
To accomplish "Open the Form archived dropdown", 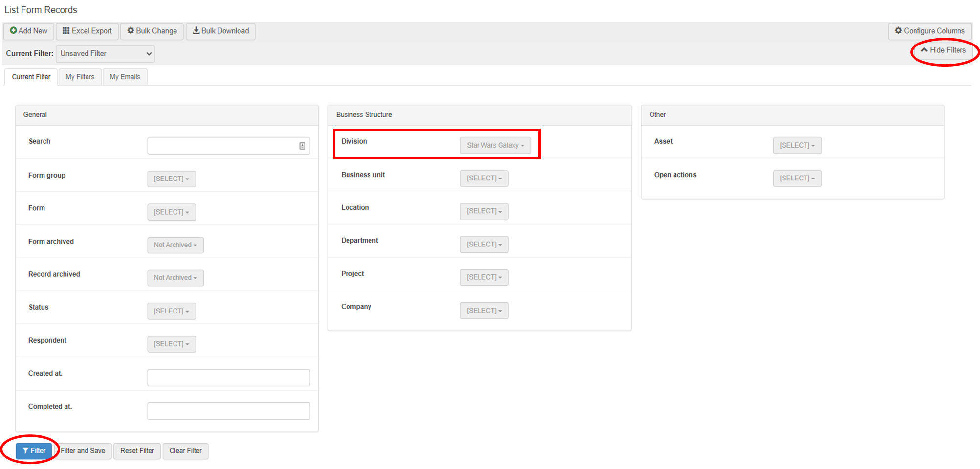I will click(175, 245).
